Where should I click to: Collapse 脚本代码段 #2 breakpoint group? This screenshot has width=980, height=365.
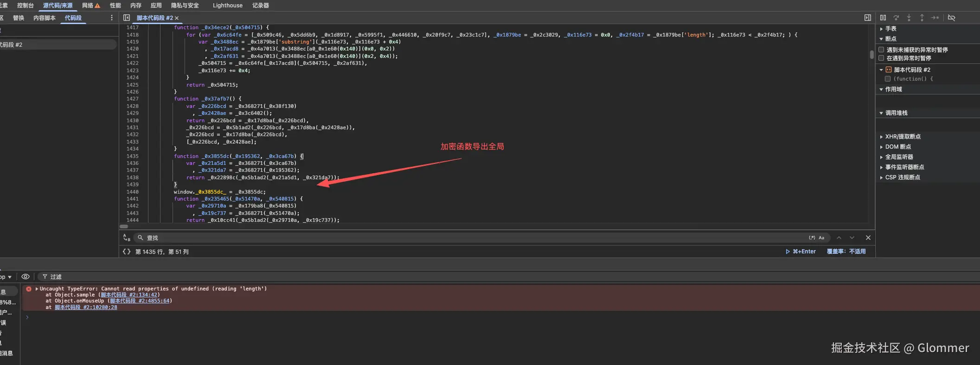pyautogui.click(x=881, y=70)
